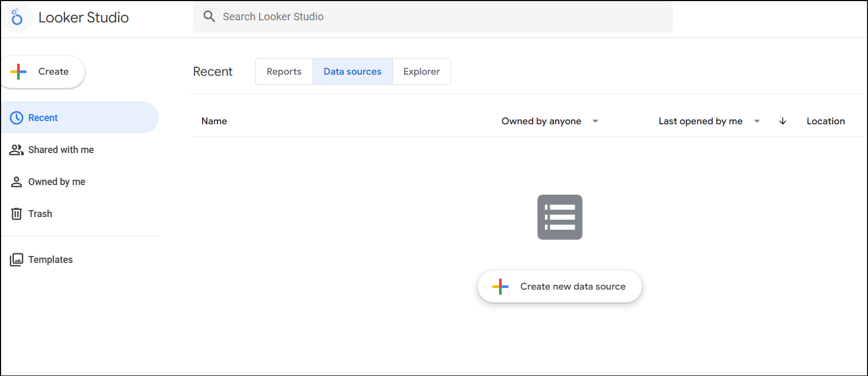Screen dimensions: 868x376
Task: Click the Looker Studio title text
Action: point(84,18)
